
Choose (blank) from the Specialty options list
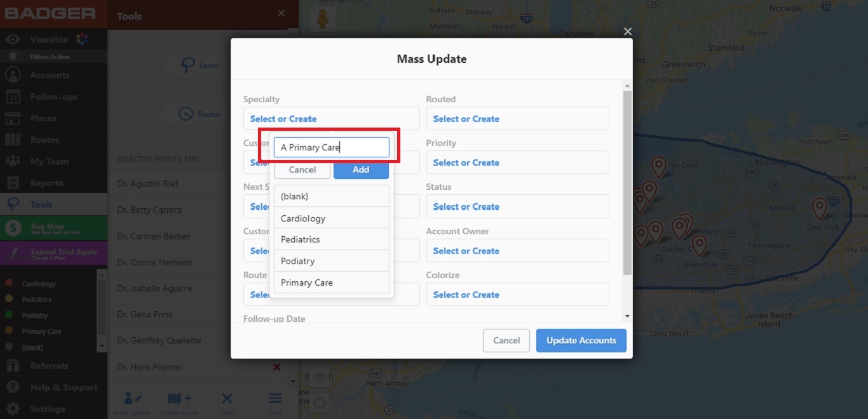[331, 196]
